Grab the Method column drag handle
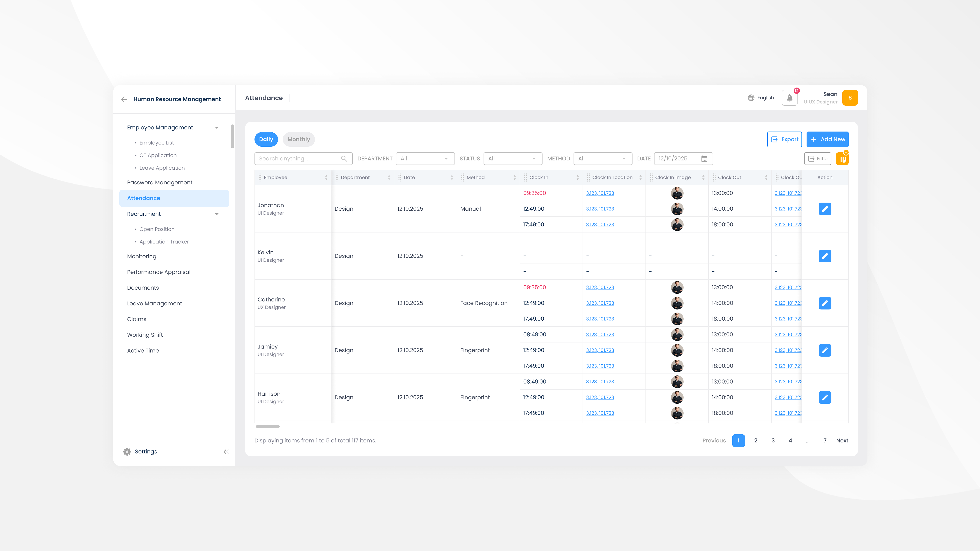Viewport: 980px width, 551px height. (x=463, y=178)
